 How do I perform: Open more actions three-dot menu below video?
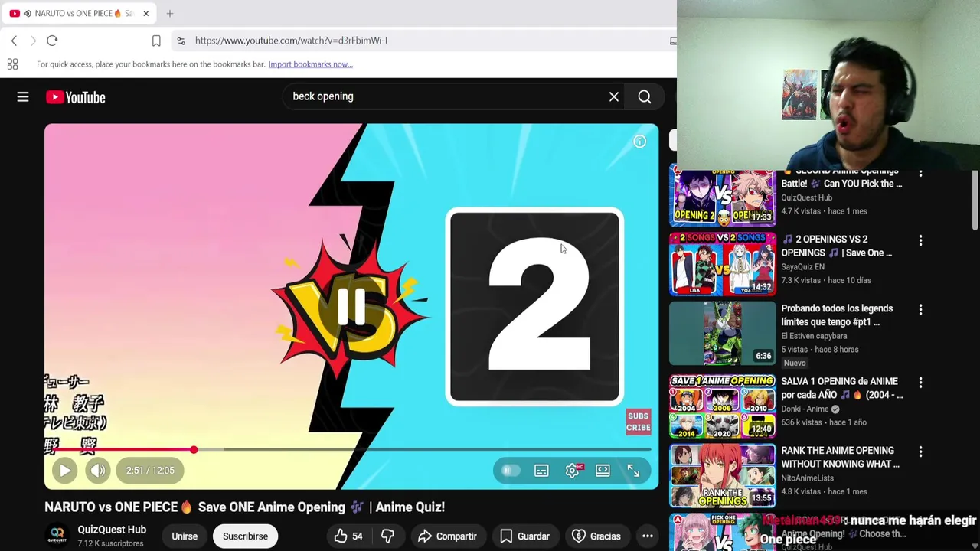coord(648,536)
